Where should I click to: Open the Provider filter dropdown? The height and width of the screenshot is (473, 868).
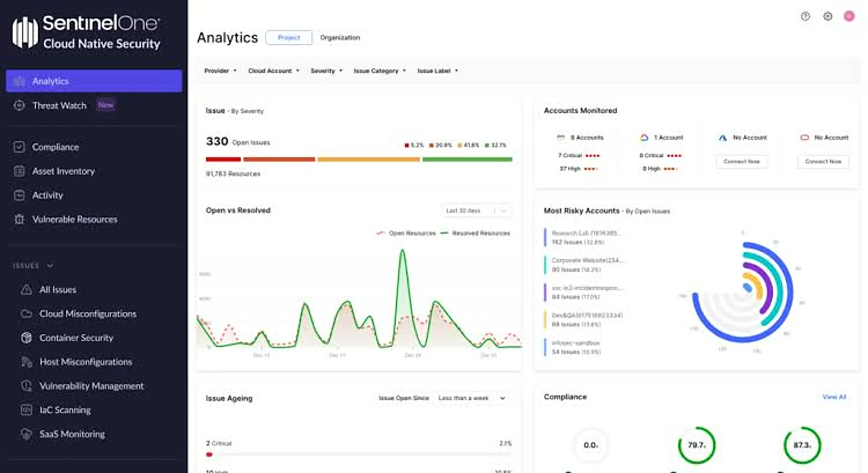coord(220,71)
